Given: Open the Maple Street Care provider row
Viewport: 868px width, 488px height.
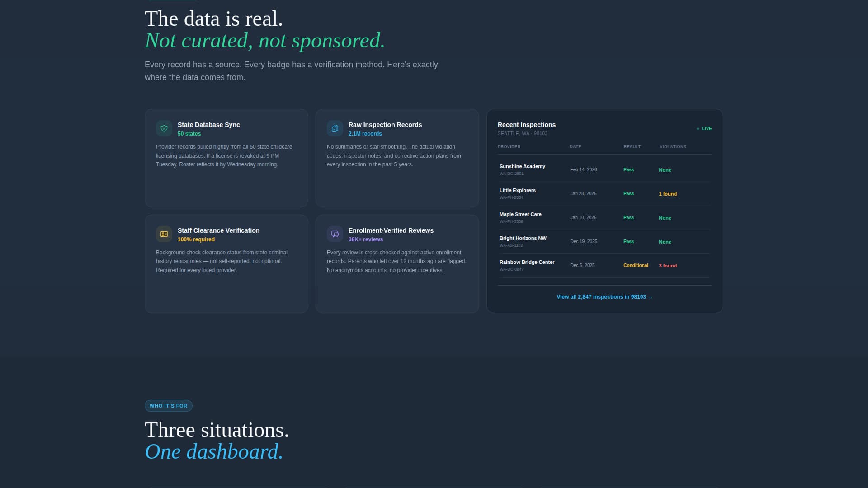Looking at the screenshot, I should [604, 218].
